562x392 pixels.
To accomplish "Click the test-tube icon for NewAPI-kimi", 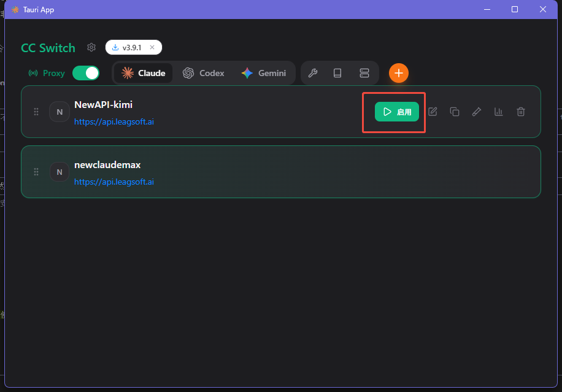I will click(x=476, y=112).
